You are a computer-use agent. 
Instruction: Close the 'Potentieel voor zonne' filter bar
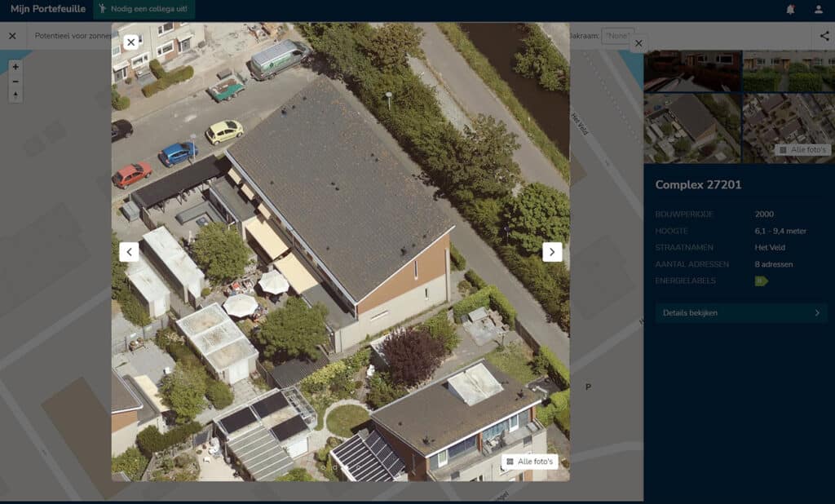coord(12,36)
